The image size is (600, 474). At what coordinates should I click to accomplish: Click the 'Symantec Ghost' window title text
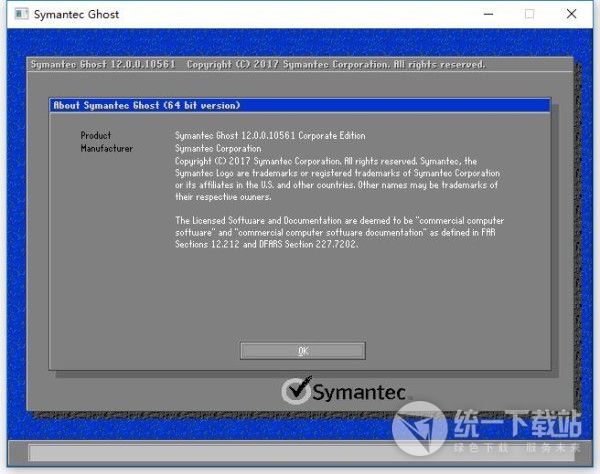[x=77, y=15]
